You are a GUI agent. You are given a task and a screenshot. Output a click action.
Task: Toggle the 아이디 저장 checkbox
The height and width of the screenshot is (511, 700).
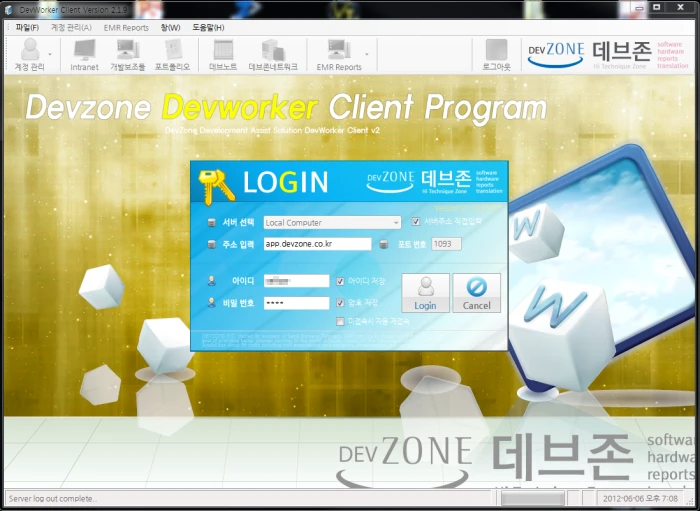pyautogui.click(x=340, y=281)
